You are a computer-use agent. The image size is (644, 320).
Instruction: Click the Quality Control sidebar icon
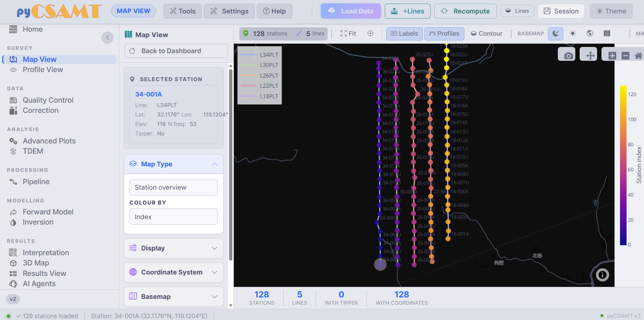point(13,100)
